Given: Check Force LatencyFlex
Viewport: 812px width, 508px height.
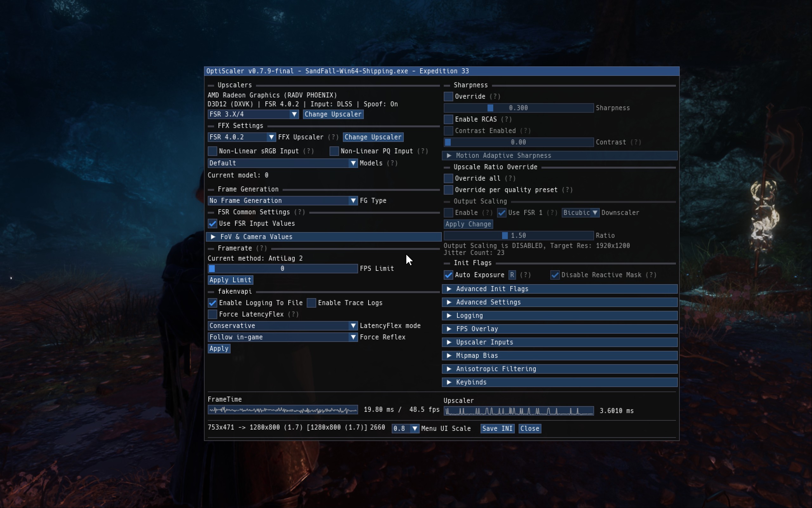Looking at the screenshot, I should 213,314.
